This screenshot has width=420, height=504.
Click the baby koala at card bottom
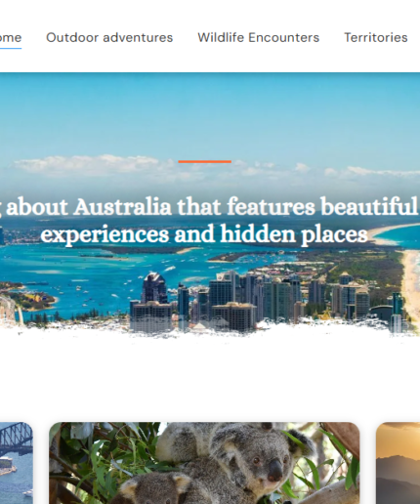coord(156,490)
